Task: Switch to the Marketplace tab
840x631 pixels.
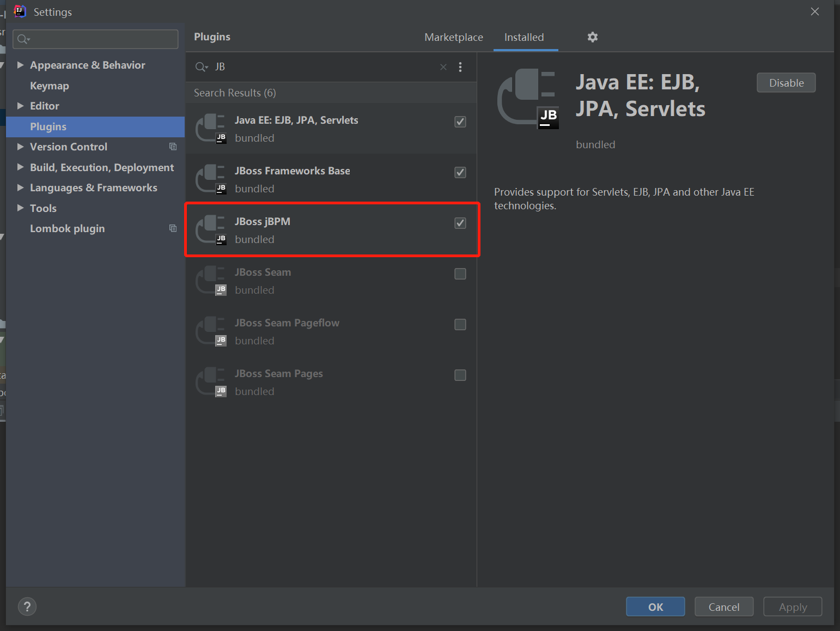Action: coord(454,37)
